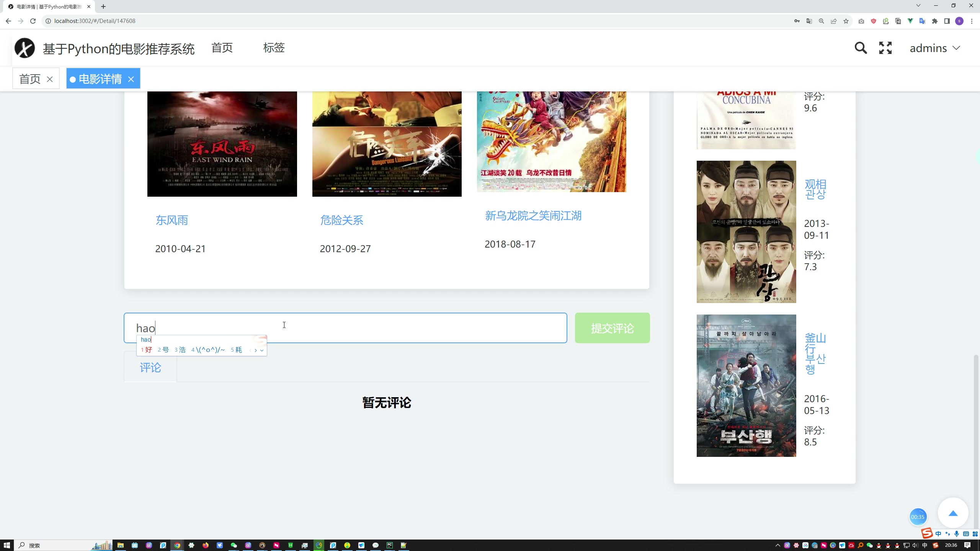The image size is (980, 551).
Task: Toggle fullscreen with the expand icon
Action: (885, 48)
